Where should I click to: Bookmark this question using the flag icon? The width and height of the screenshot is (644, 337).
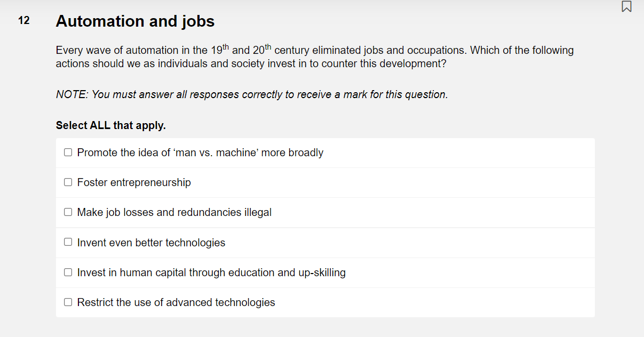pyautogui.click(x=626, y=7)
